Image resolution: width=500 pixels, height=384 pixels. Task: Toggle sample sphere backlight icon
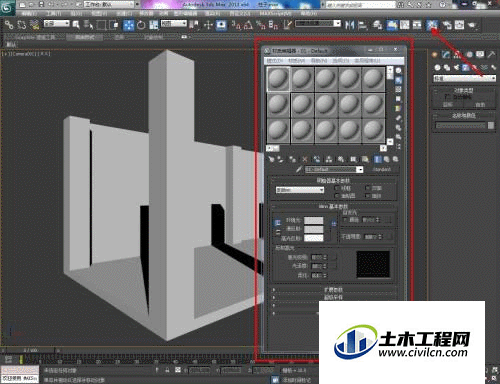pos(399,80)
